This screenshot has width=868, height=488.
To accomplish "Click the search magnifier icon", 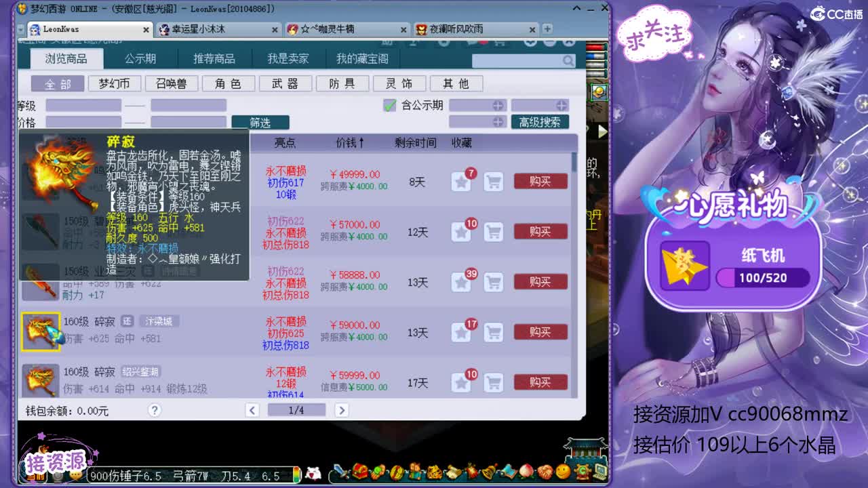I will 570,61.
